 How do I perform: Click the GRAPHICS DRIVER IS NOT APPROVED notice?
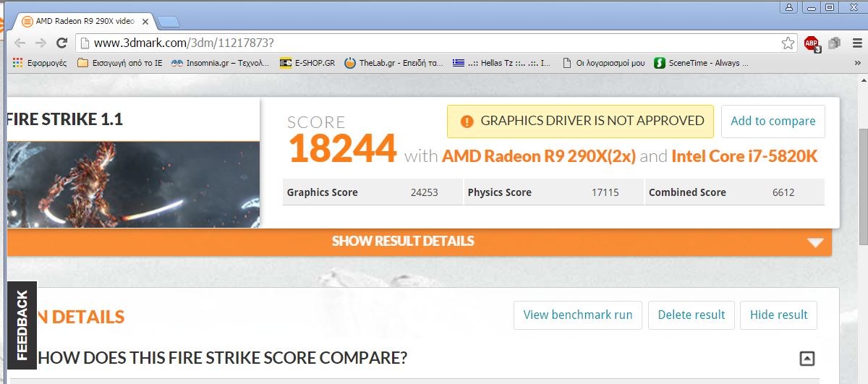[x=580, y=121]
